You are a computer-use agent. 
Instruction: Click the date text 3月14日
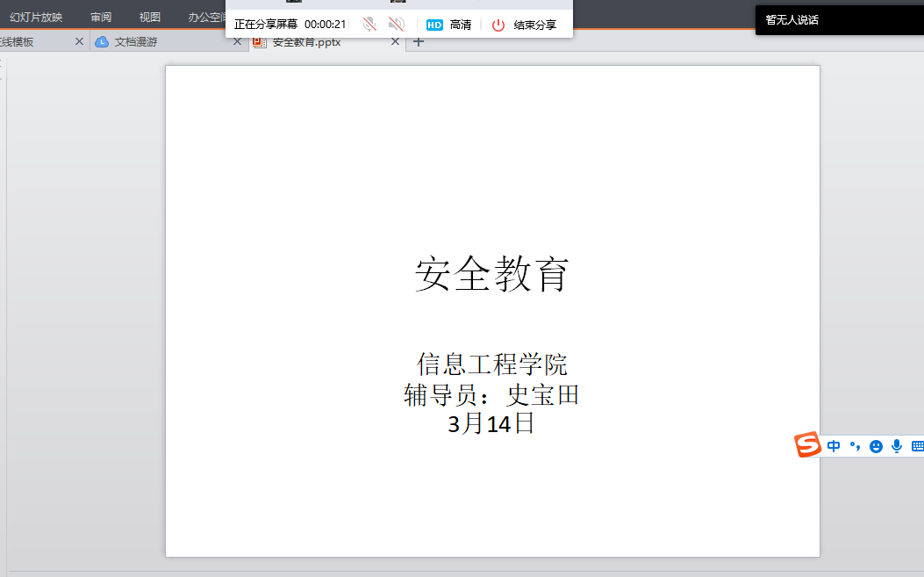pyautogui.click(x=491, y=423)
